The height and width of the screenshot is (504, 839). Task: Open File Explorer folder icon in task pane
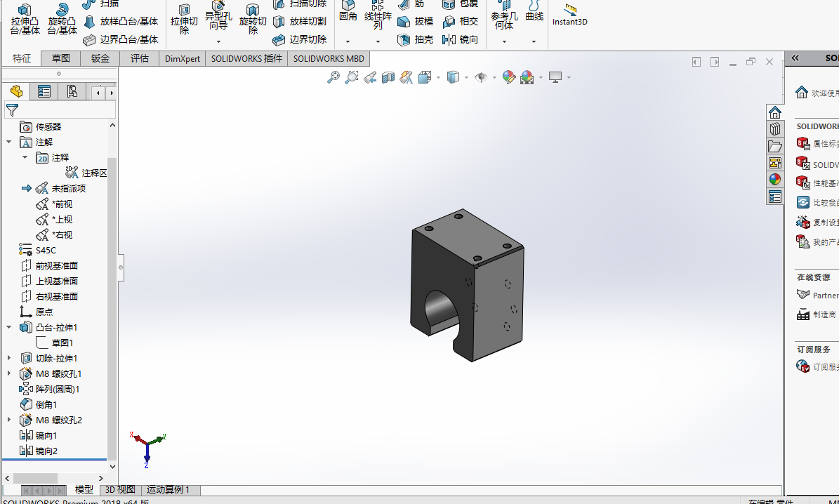point(775,146)
